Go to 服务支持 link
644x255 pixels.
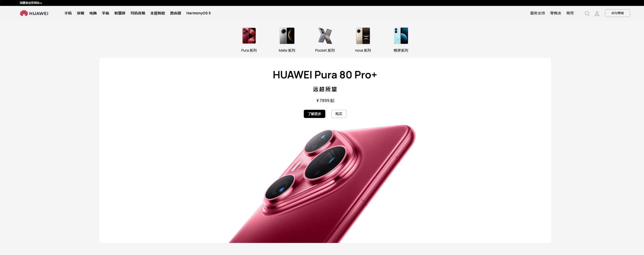pyautogui.click(x=537, y=13)
